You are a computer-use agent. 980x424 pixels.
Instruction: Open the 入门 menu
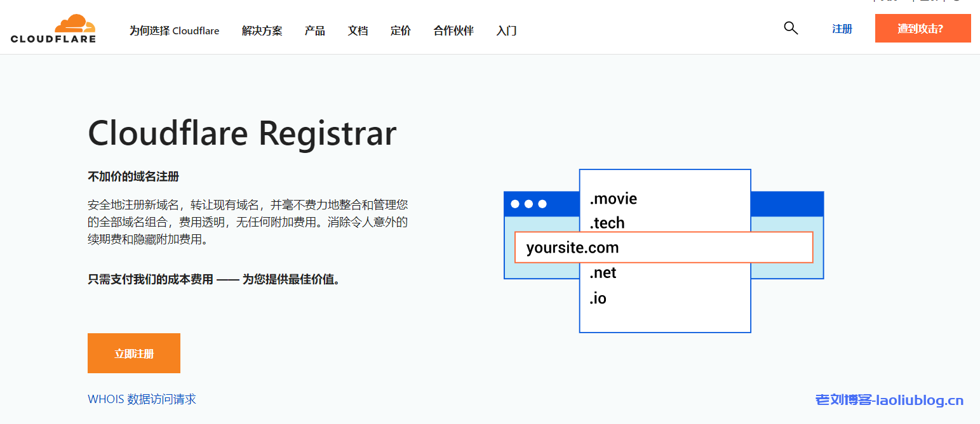coord(506,30)
